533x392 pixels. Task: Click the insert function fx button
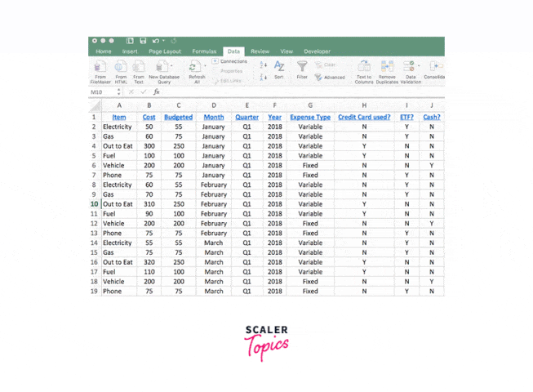156,92
